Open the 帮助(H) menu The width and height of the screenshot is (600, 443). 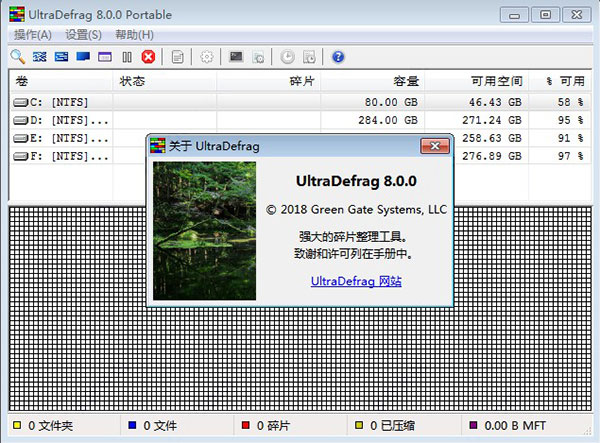tap(135, 35)
